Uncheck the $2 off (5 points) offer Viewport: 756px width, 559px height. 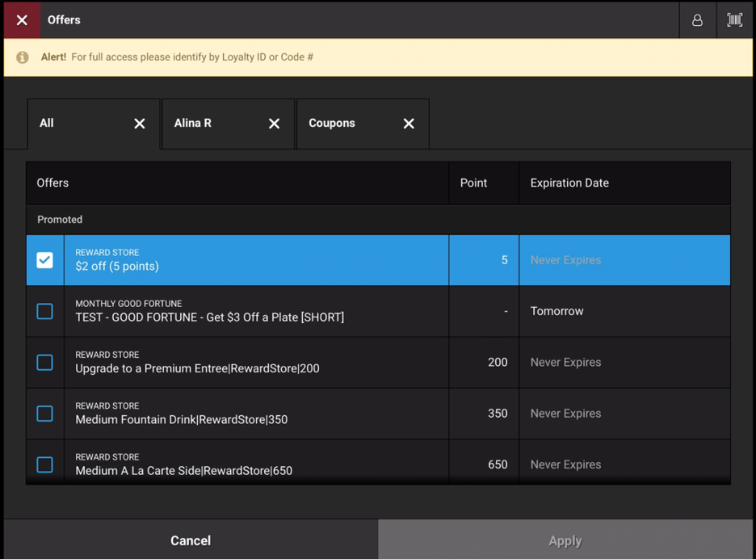[44, 260]
